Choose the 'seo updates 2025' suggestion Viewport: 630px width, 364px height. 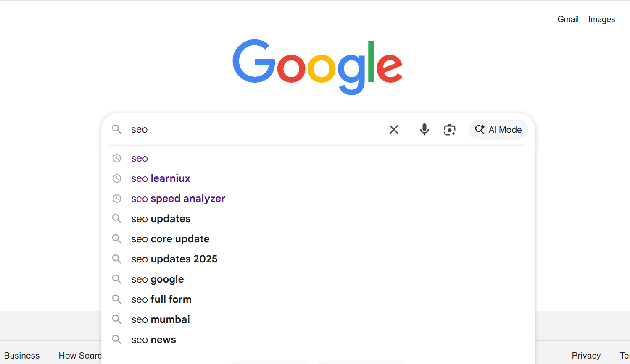click(x=174, y=259)
